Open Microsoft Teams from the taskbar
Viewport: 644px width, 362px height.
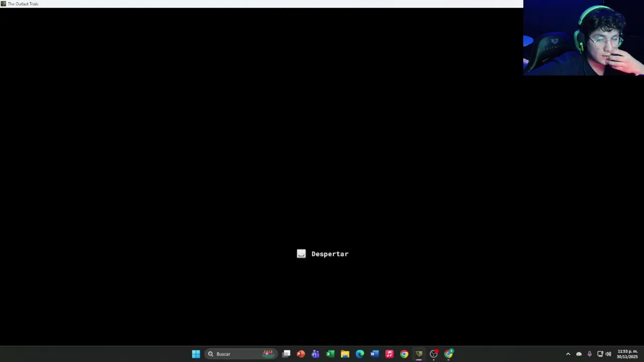point(315,354)
